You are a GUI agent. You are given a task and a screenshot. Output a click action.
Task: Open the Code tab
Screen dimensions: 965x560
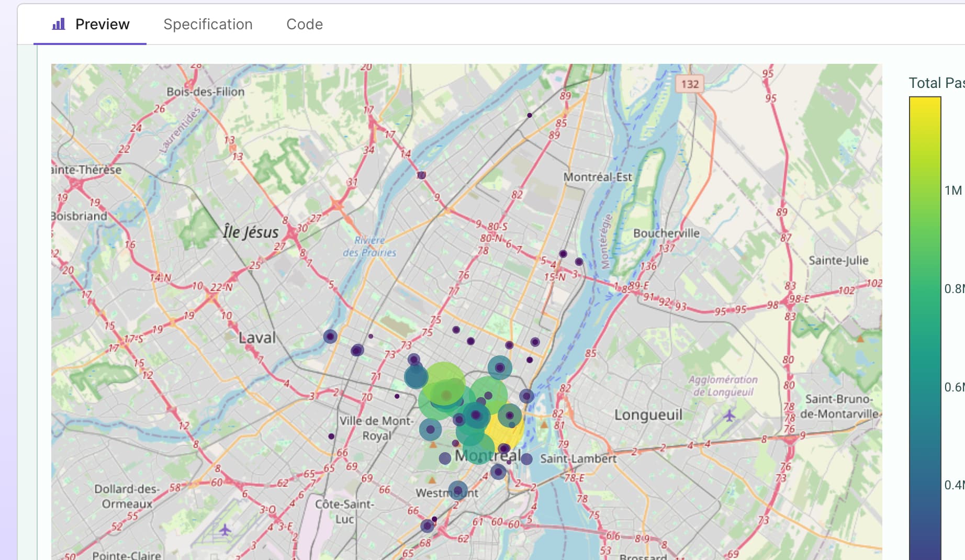[x=305, y=24]
